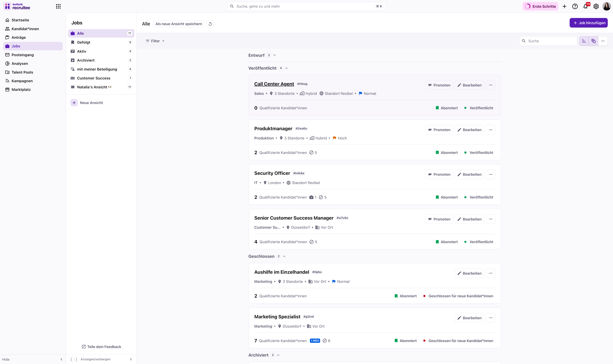Click Promoten on Security Officer job

point(439,174)
